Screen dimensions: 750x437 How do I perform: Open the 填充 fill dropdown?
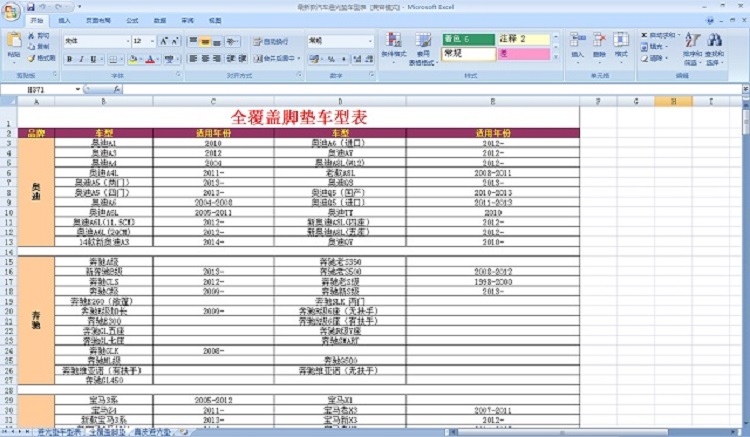tap(654, 46)
